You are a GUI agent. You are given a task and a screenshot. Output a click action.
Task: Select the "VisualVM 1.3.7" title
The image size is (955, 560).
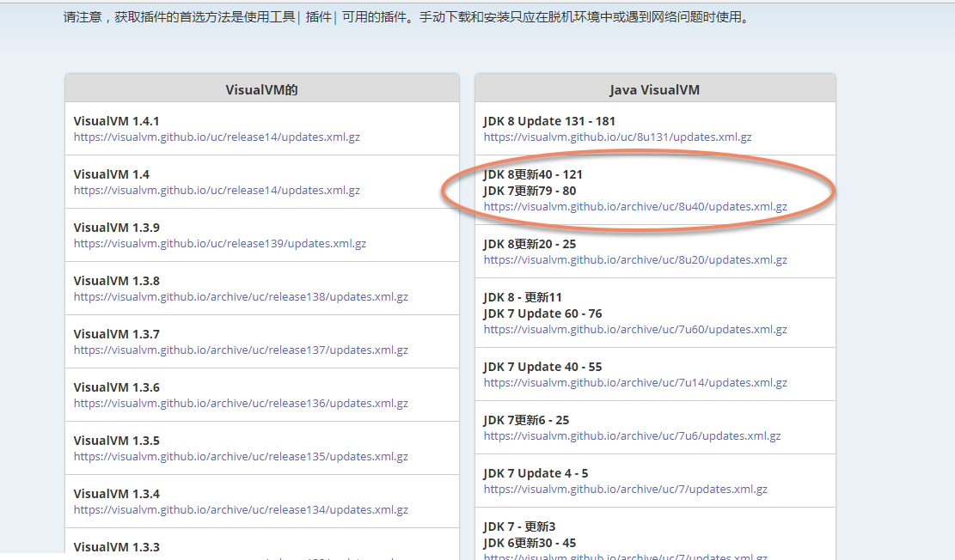tap(116, 334)
